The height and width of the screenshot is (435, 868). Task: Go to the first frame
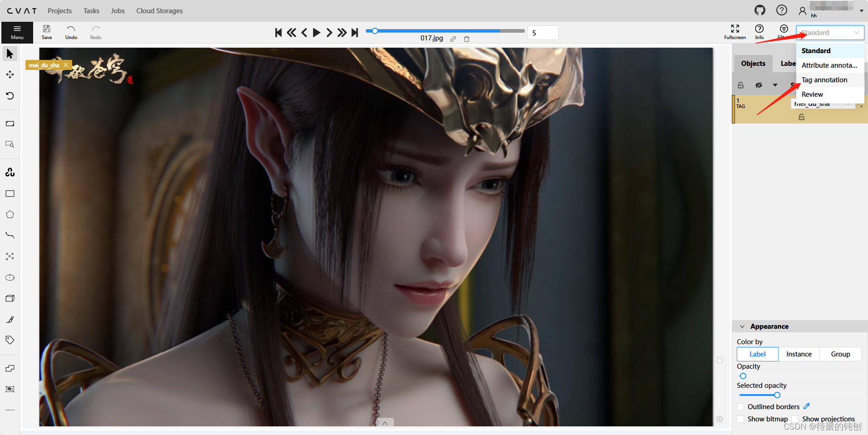[279, 33]
